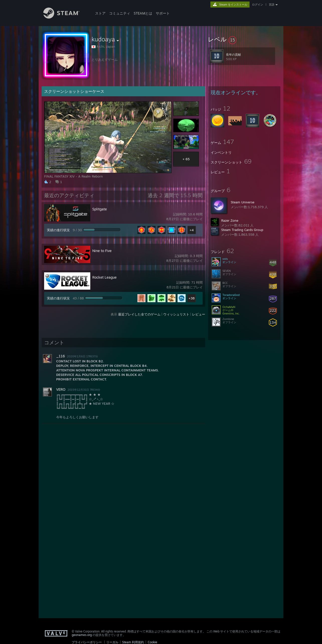
Task: Click the last Rocket League achievement icon
Action: click(x=182, y=298)
